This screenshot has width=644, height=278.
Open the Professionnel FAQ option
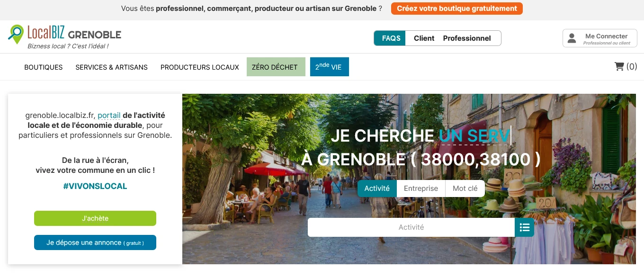click(x=467, y=38)
